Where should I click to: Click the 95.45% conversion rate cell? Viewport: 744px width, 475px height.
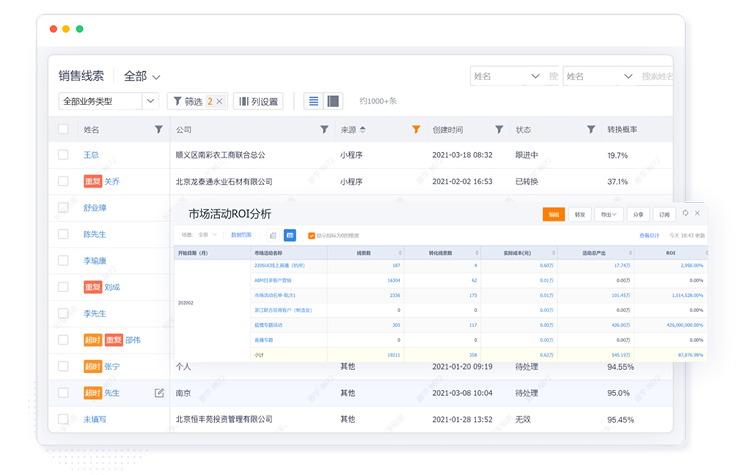coord(621,420)
